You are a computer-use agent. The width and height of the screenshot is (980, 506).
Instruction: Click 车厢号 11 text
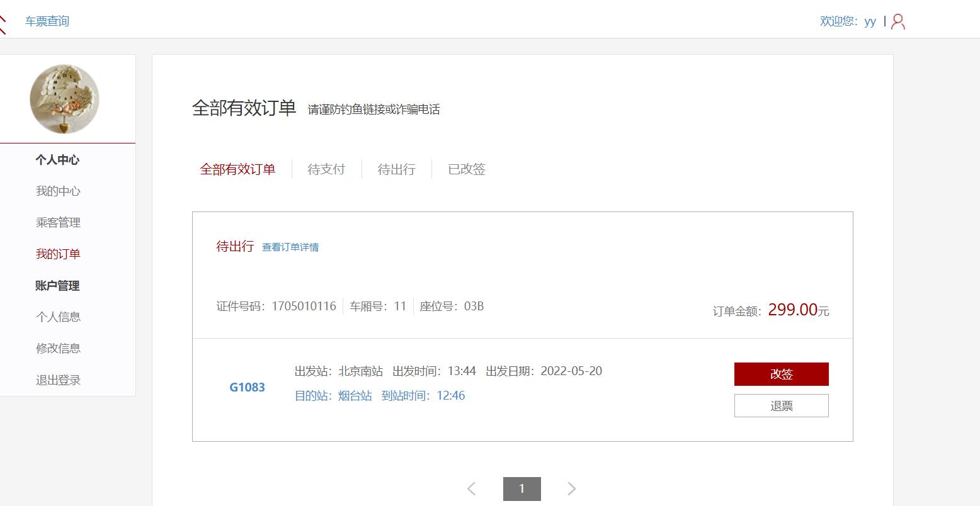(378, 306)
